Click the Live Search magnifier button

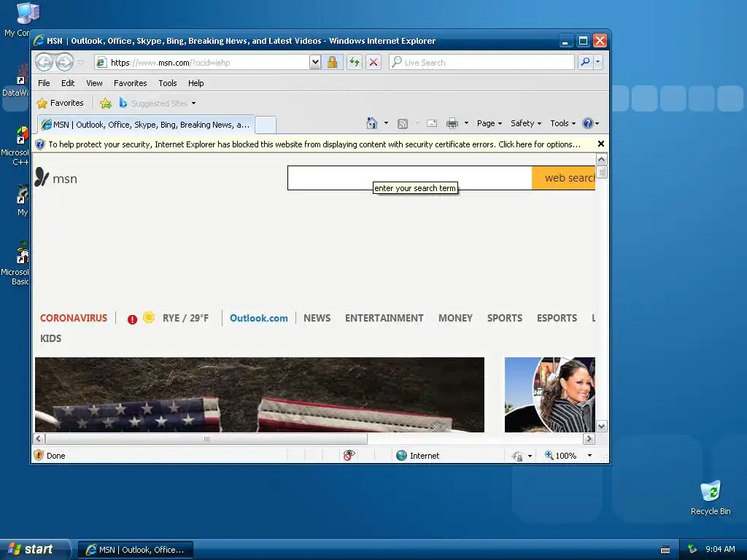[x=586, y=62]
